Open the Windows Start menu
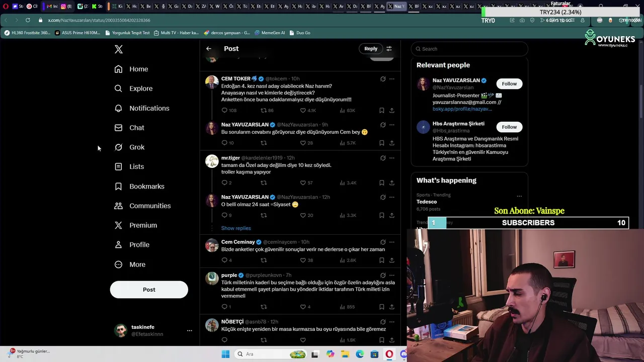Screen dimensions: 644x362 (225, 354)
